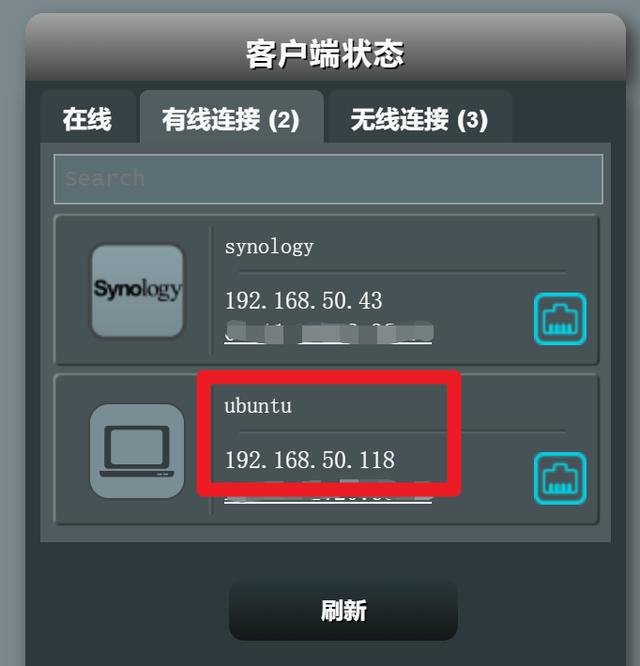Click the synology client name
640x666 pixels.
(x=269, y=247)
